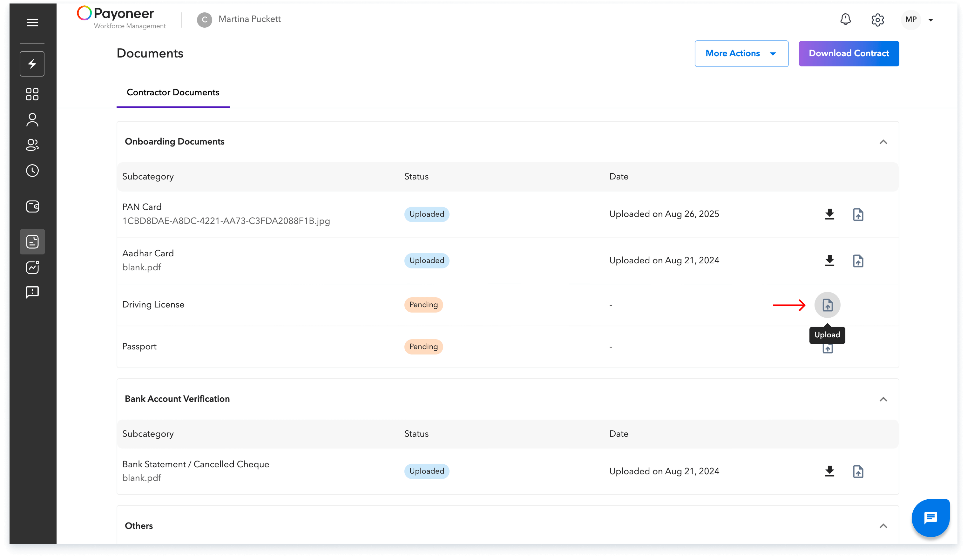Screen dimensions: 967x560
Task: Collapse the Bank Account Verification section
Action: pyautogui.click(x=883, y=399)
